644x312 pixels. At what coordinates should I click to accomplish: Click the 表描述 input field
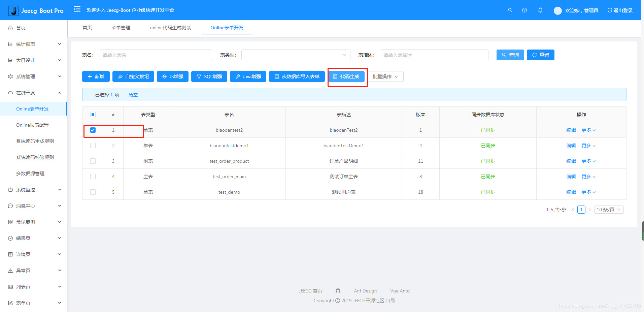pyautogui.click(x=434, y=55)
